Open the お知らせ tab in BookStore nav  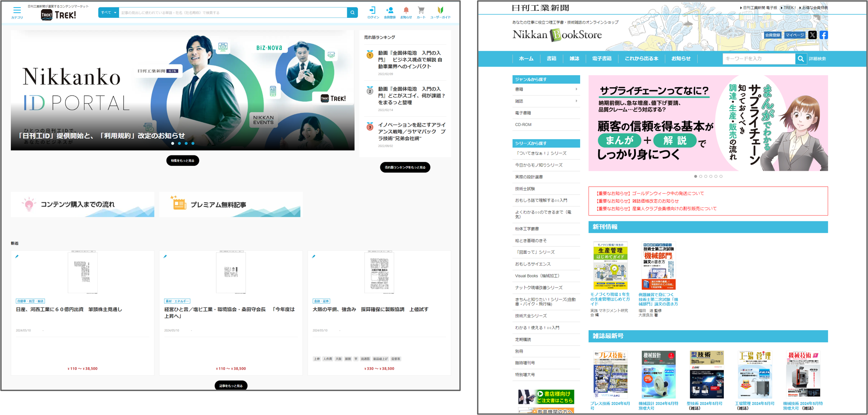[x=681, y=59]
